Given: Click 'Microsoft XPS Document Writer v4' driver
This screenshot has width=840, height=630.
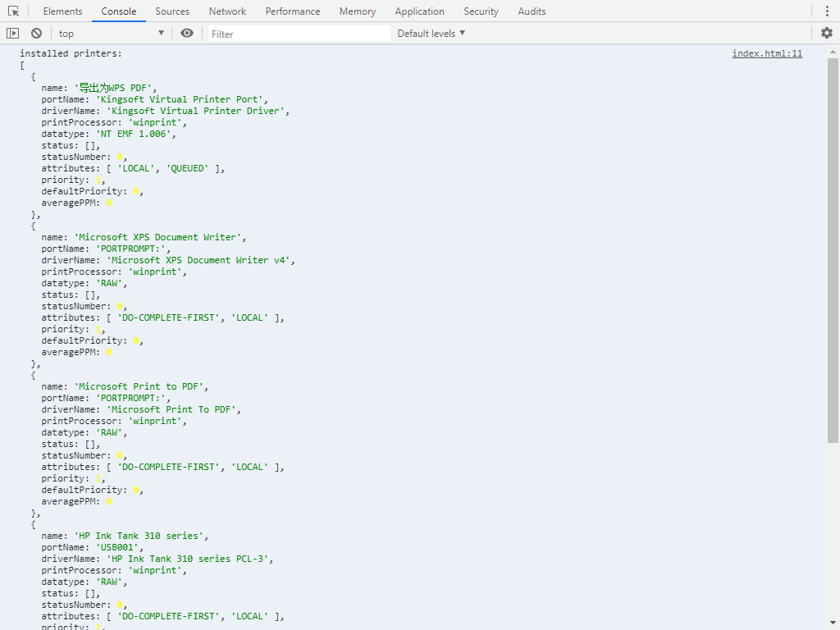Looking at the screenshot, I should (x=200, y=260).
